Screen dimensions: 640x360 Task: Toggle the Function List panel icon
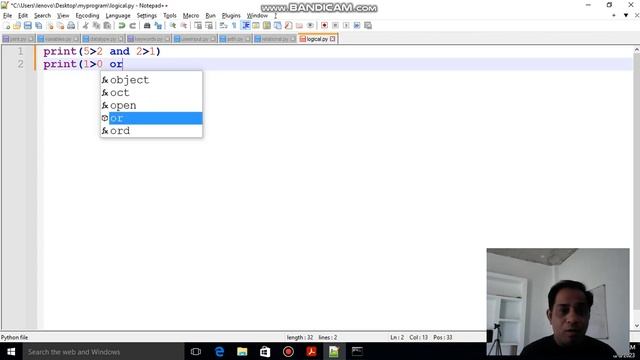(x=289, y=26)
